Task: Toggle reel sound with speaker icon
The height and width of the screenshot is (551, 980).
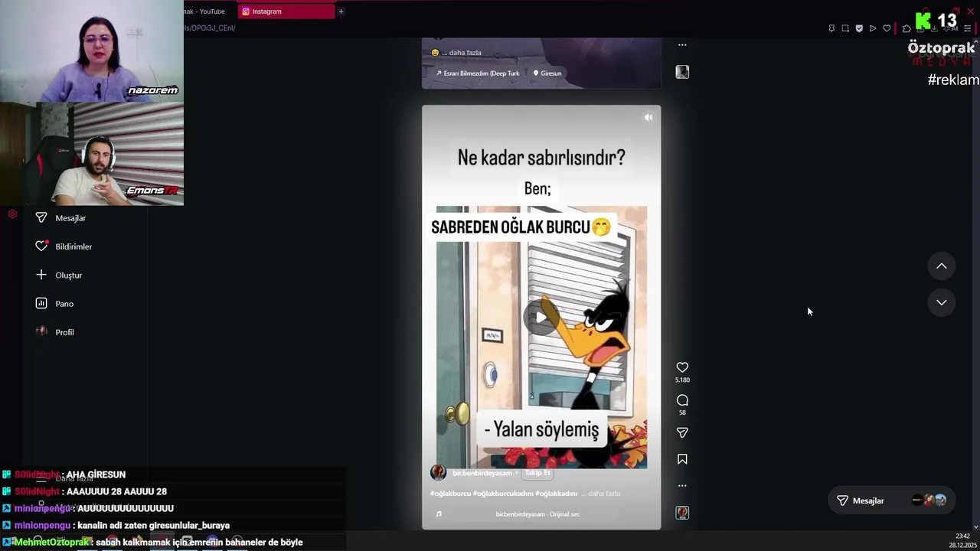Action: [648, 117]
